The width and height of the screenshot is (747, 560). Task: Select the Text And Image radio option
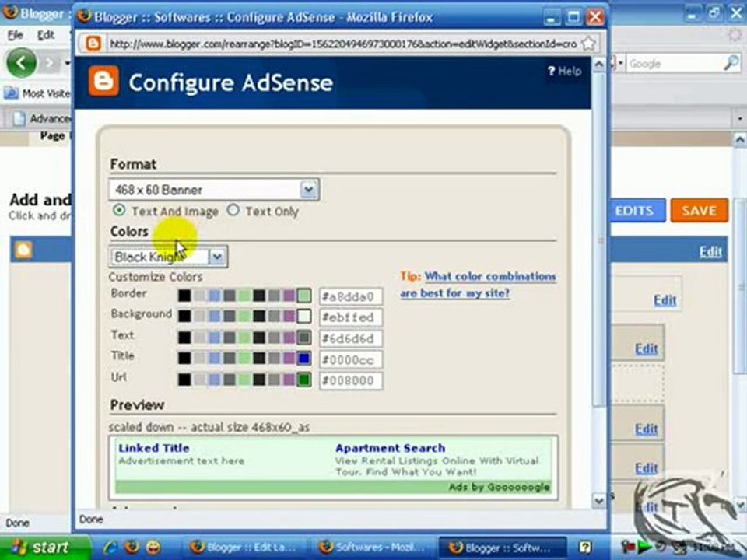click(x=118, y=210)
